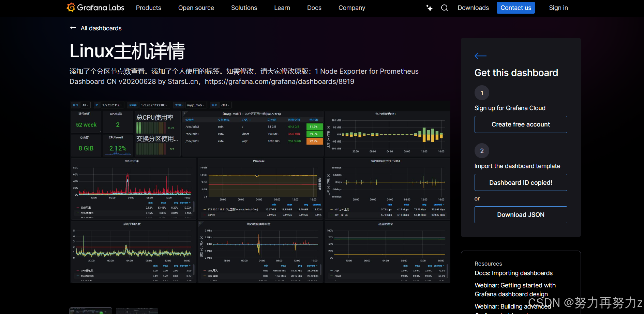Go to Downloads page
The width and height of the screenshot is (644, 314).
[x=473, y=8]
